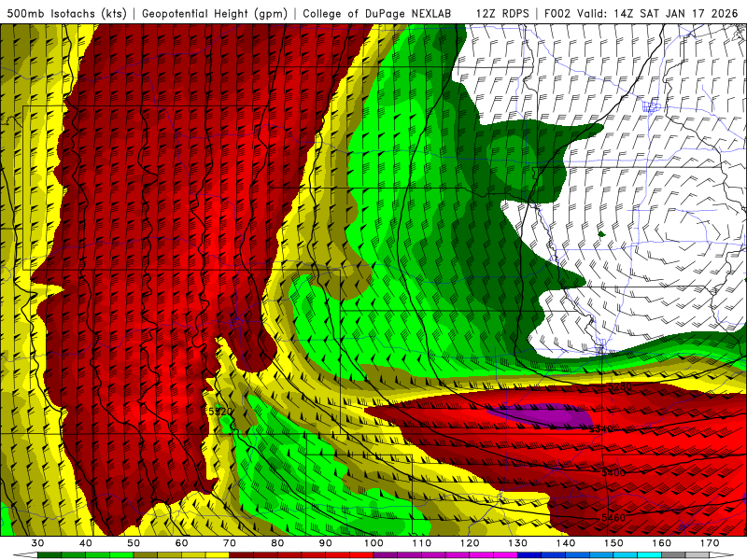Pick the dark green swatch below 30
Viewport: 747px width, 560px height.
pyautogui.click(x=49, y=555)
